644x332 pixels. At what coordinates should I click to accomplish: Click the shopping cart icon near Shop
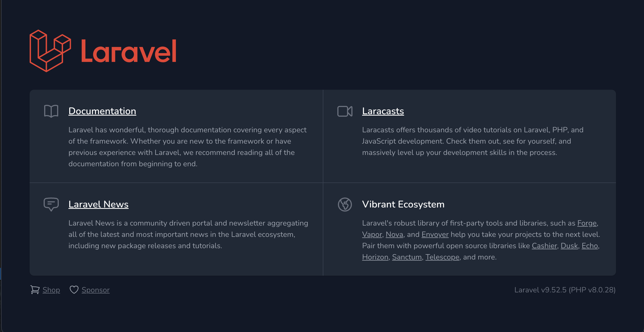coord(35,290)
